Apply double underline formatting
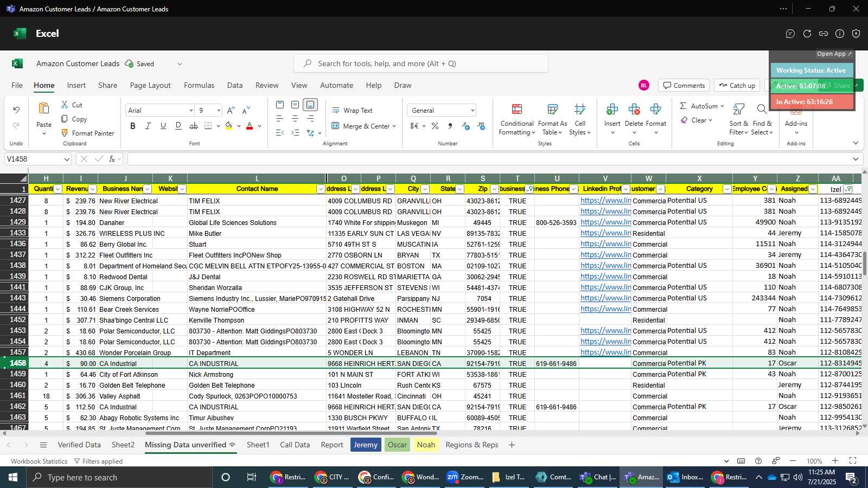868x488 pixels. (178, 126)
